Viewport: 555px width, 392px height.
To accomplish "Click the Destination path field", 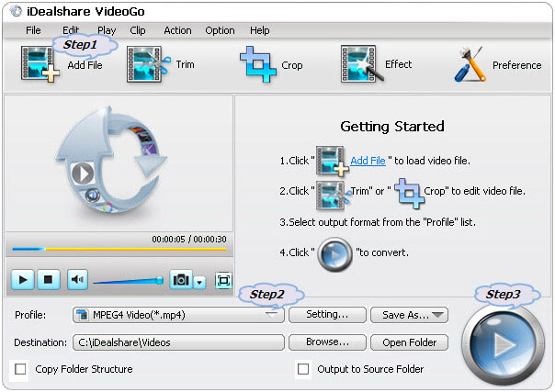I will (178, 342).
